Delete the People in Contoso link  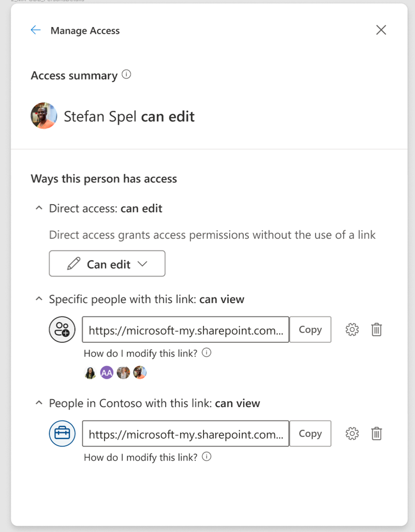coord(377,434)
